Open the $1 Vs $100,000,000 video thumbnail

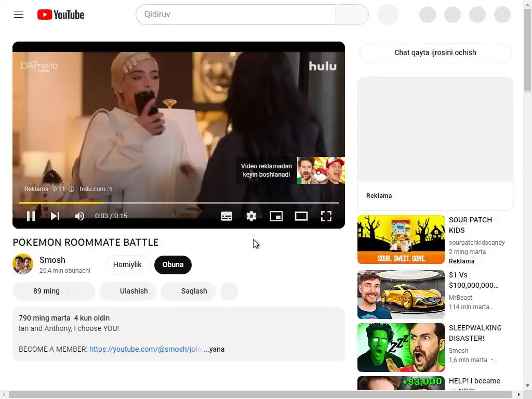401,295
